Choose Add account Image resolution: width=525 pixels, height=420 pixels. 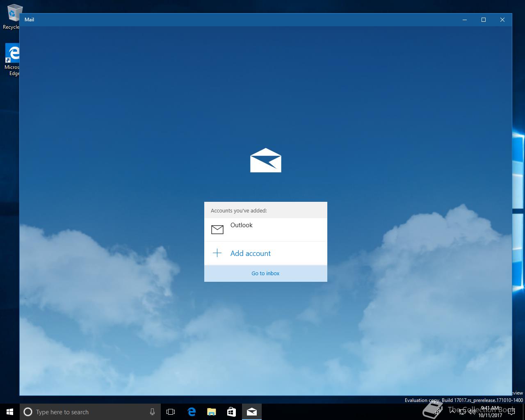point(266,253)
